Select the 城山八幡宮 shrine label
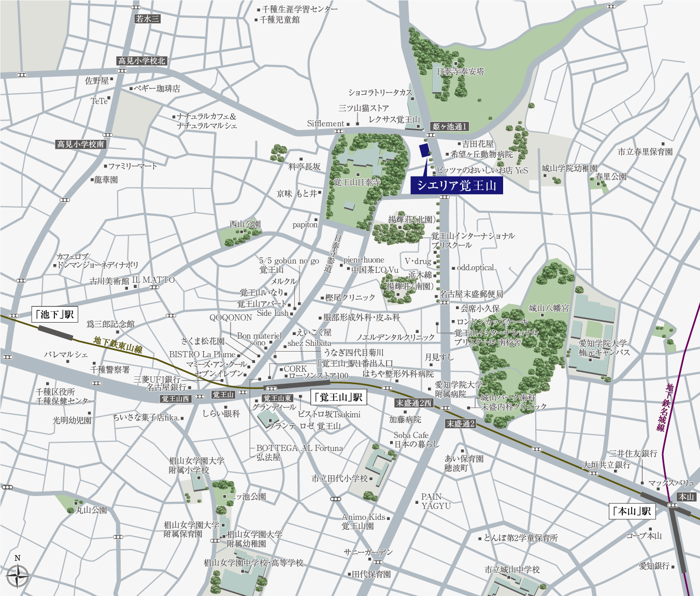This screenshot has width=700, height=596. click(x=549, y=308)
